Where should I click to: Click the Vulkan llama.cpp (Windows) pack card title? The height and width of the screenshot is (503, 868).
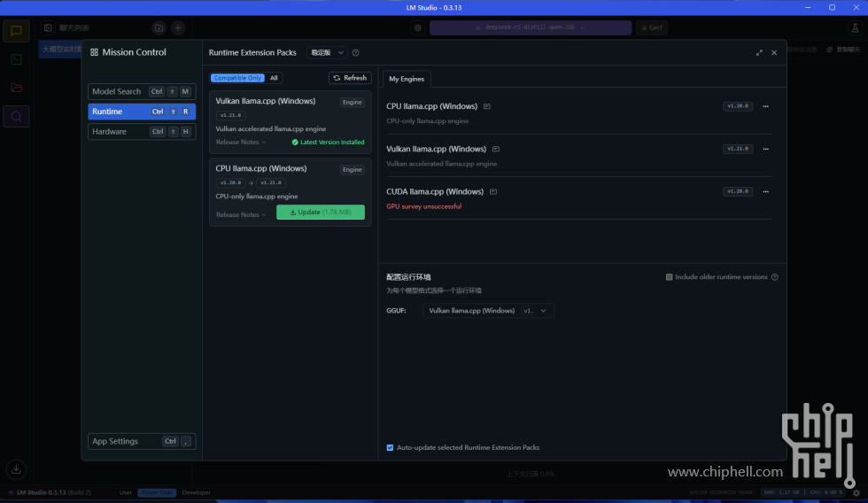[x=265, y=101]
